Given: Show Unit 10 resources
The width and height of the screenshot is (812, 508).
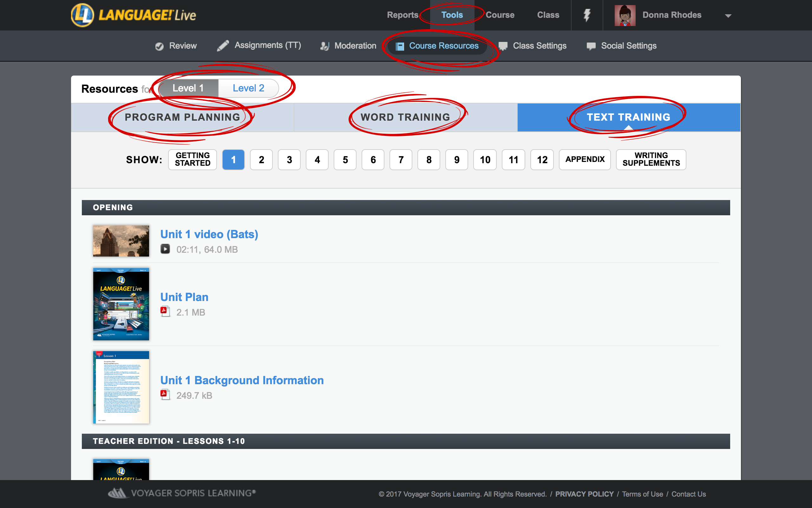Looking at the screenshot, I should pos(485,160).
